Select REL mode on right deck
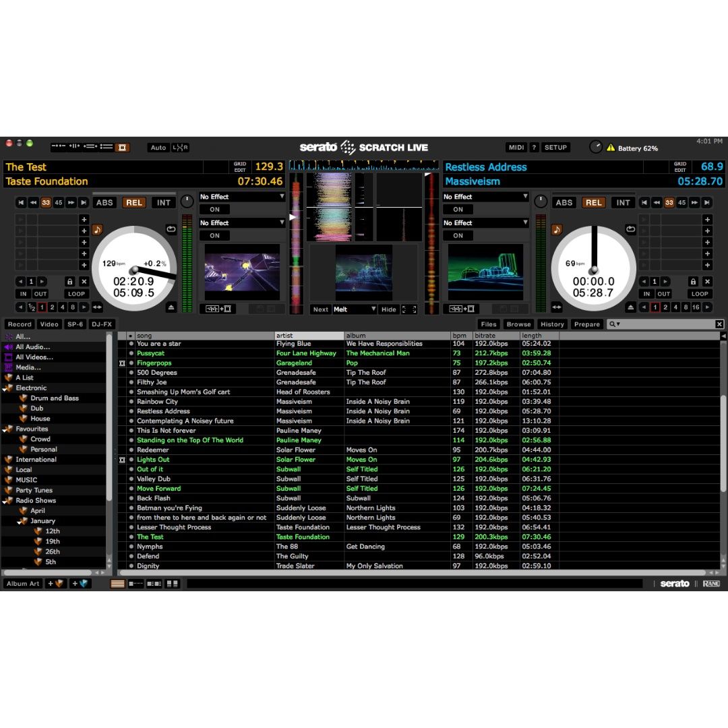Viewport: 728px width, 728px height. pos(593,202)
